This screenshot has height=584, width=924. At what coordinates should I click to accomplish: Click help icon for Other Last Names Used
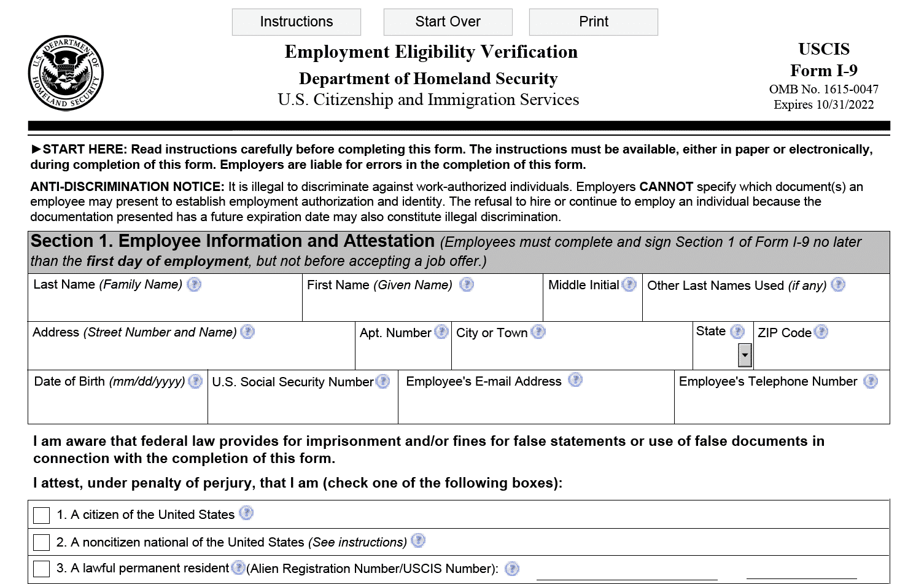[x=838, y=284]
